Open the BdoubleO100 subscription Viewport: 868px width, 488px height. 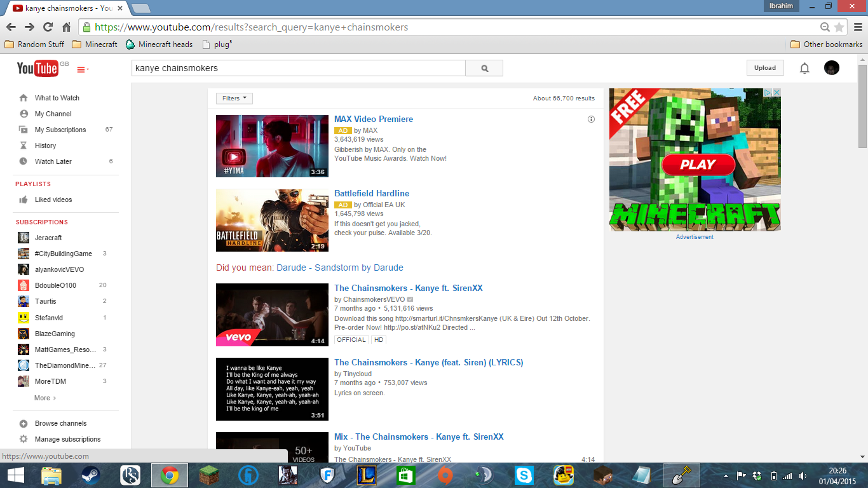(x=55, y=285)
